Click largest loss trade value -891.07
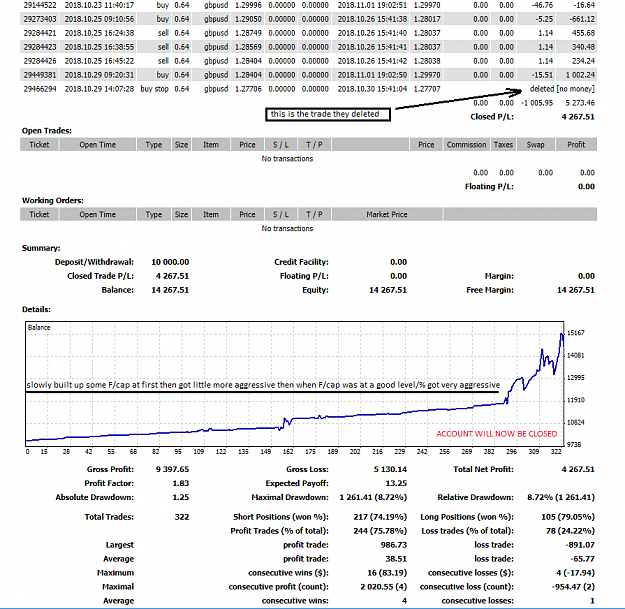The image size is (625, 609). (x=580, y=545)
